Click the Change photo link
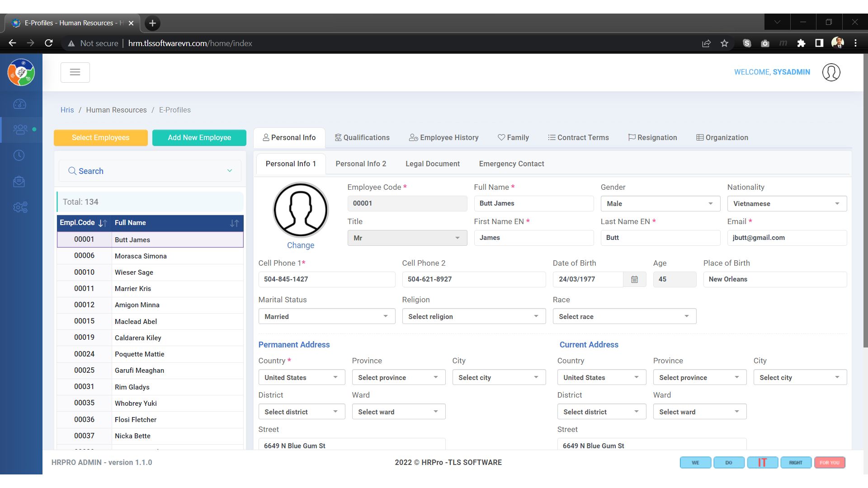868x488 pixels. point(300,245)
